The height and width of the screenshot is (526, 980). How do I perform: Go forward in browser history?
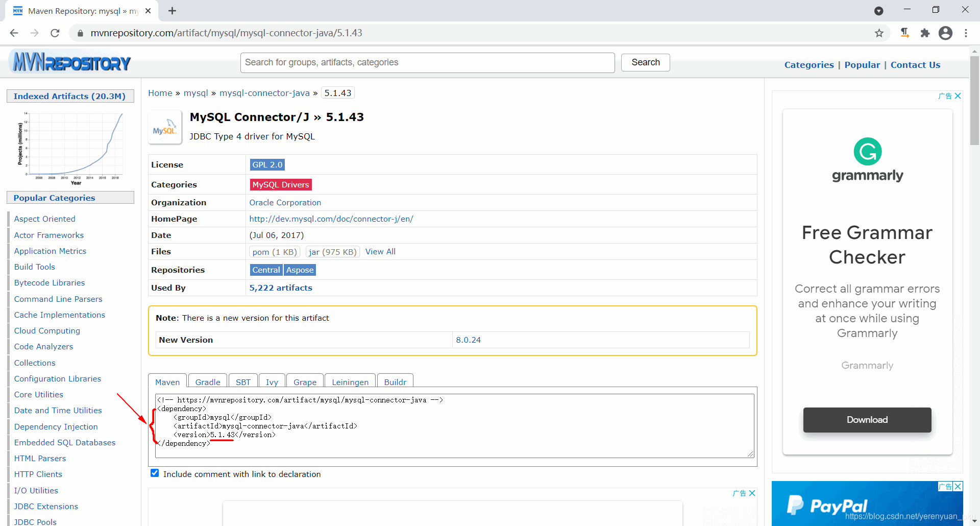(34, 33)
